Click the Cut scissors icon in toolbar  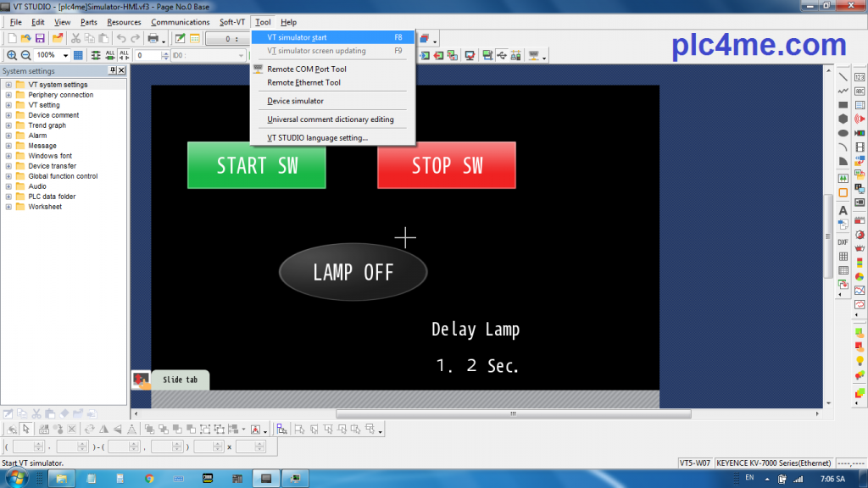click(x=75, y=38)
